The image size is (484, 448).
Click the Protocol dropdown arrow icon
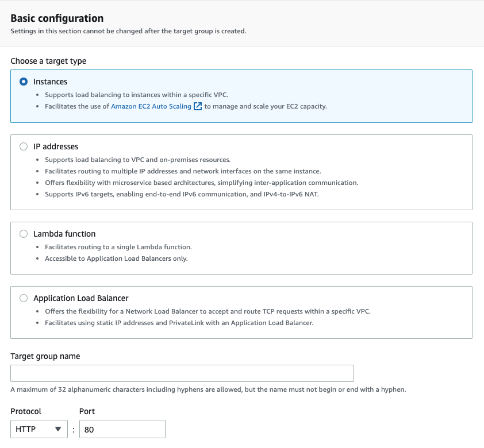point(57,429)
